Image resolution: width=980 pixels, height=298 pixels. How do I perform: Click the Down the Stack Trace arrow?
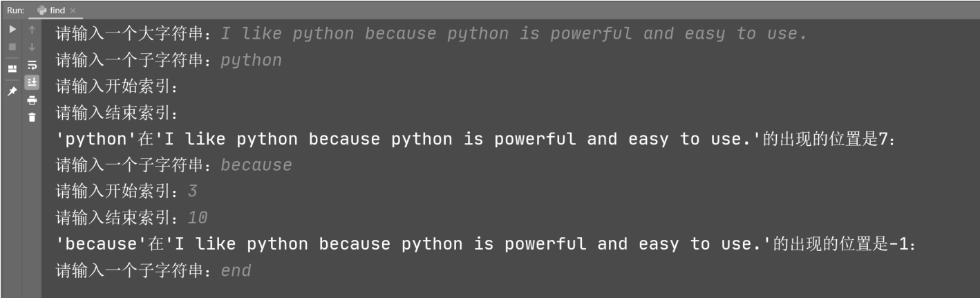click(x=31, y=48)
